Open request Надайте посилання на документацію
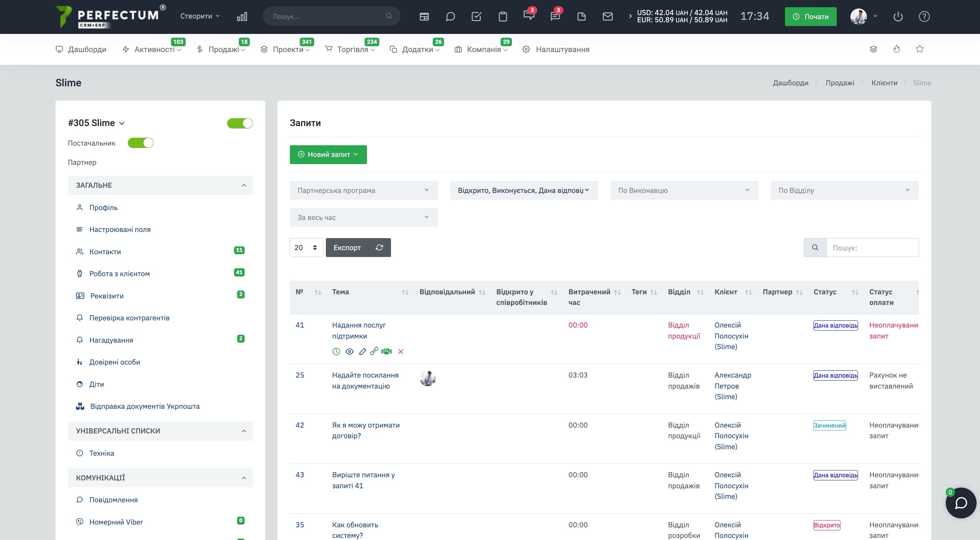Image resolution: width=980 pixels, height=540 pixels. [365, 380]
